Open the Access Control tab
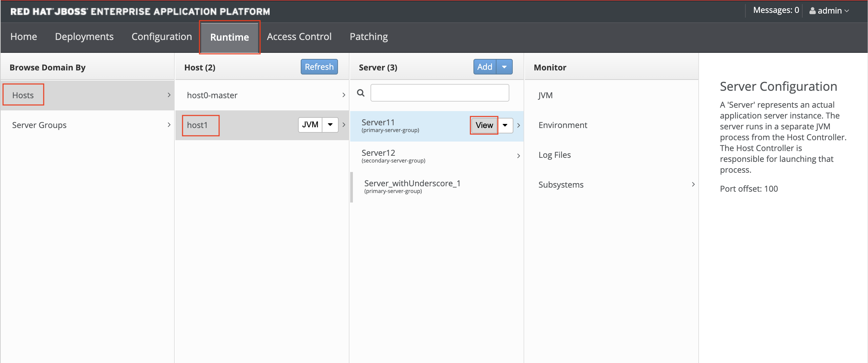The image size is (868, 363). tap(299, 37)
